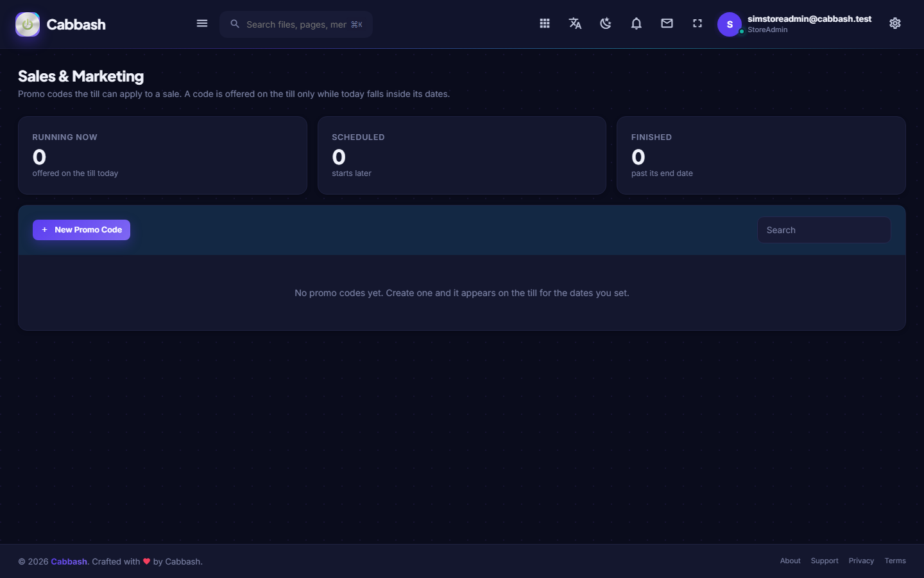Open the Terms footer link
This screenshot has width=924, height=578.
895,561
